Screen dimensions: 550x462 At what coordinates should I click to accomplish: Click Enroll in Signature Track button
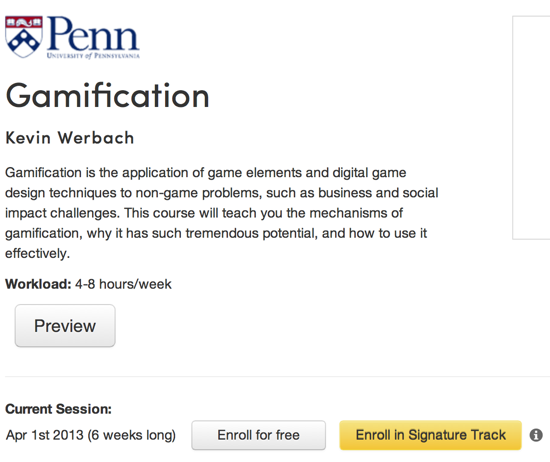pos(430,435)
